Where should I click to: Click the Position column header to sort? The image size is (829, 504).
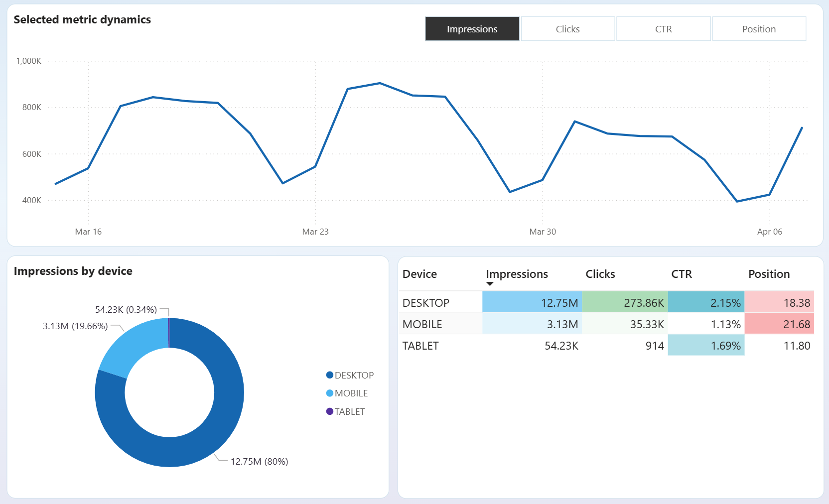(769, 274)
